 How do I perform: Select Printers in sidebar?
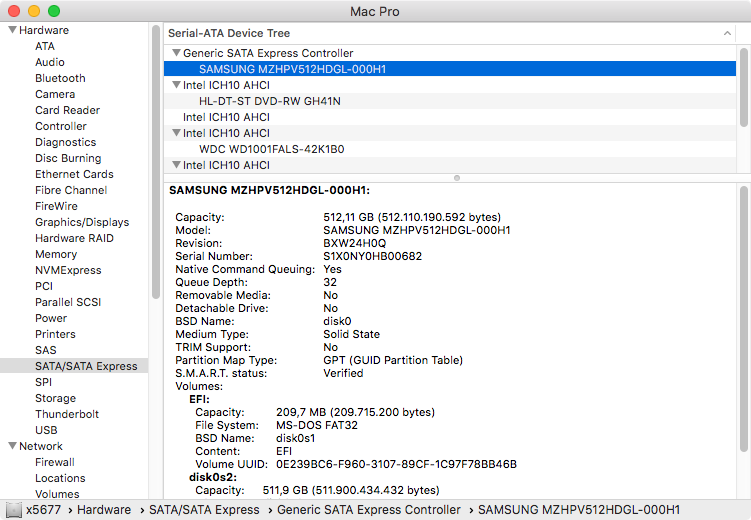[x=55, y=334]
